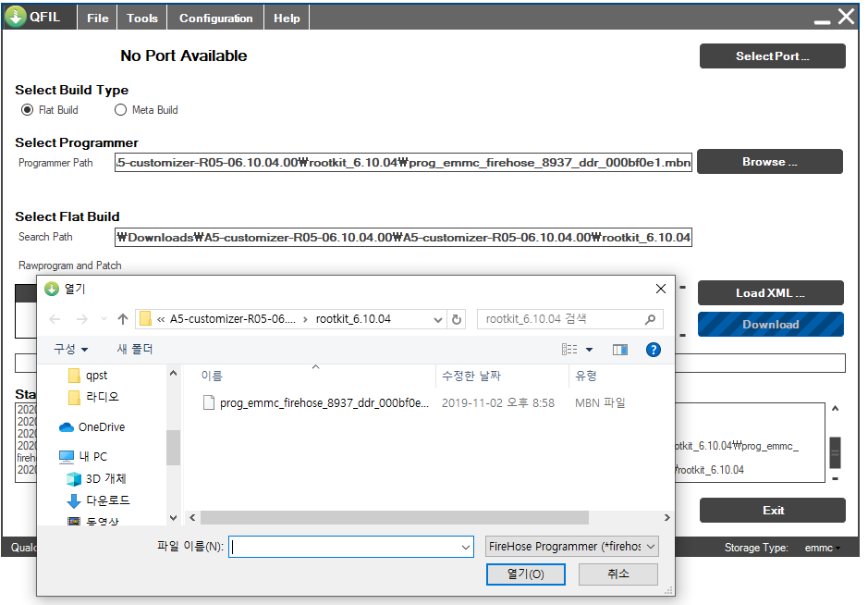Open the 구성 organize dropdown
The image size is (868, 605).
(71, 349)
